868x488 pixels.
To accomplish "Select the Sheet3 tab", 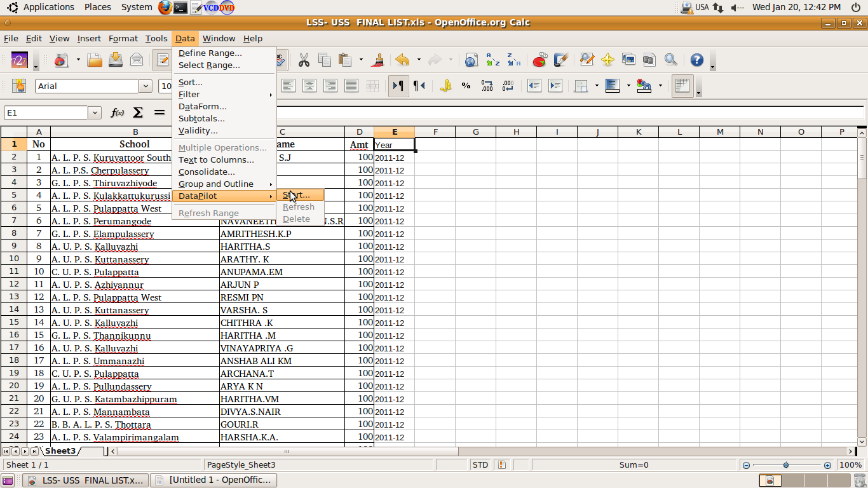I will tap(60, 451).
